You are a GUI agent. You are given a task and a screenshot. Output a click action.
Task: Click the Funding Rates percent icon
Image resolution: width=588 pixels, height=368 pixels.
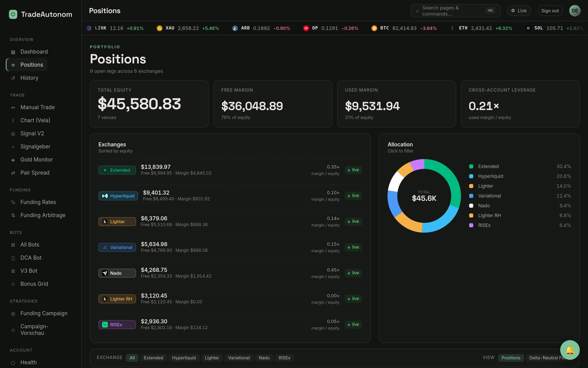click(x=13, y=202)
